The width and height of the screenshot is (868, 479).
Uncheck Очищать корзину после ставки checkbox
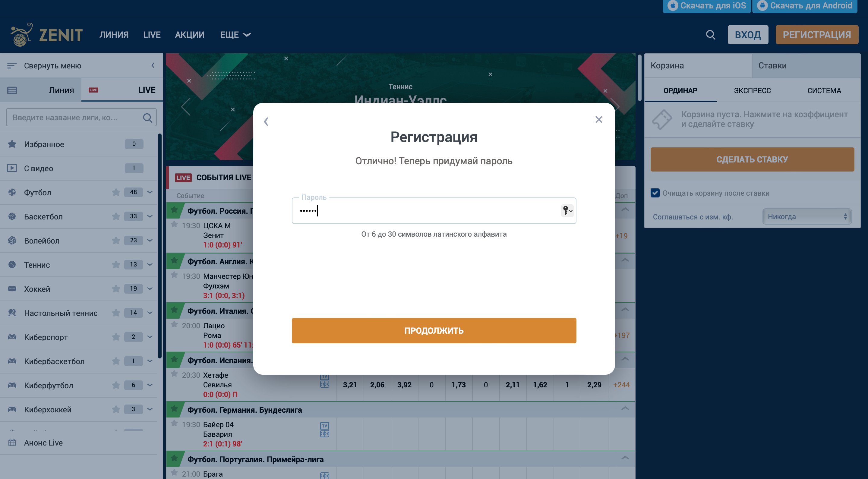click(655, 193)
